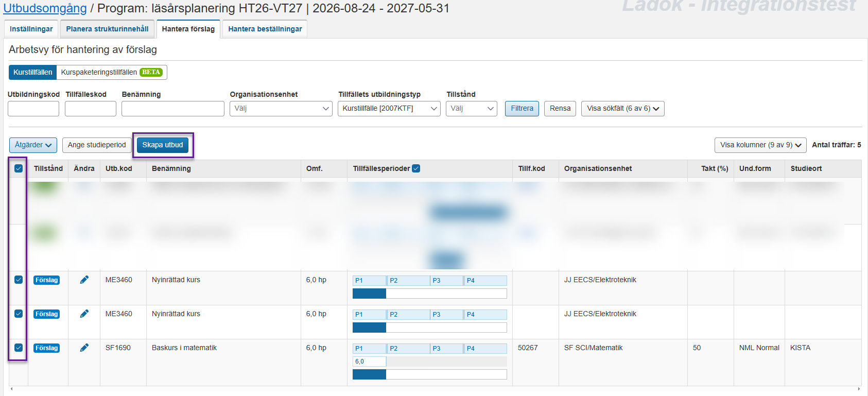Select the P2 period of first ME3460 row
The width and height of the screenshot is (868, 396).
pyautogui.click(x=408, y=281)
